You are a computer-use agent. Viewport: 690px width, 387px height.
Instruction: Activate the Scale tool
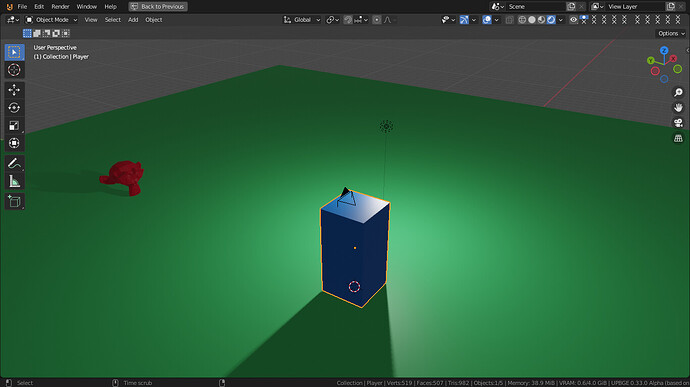pyautogui.click(x=14, y=125)
